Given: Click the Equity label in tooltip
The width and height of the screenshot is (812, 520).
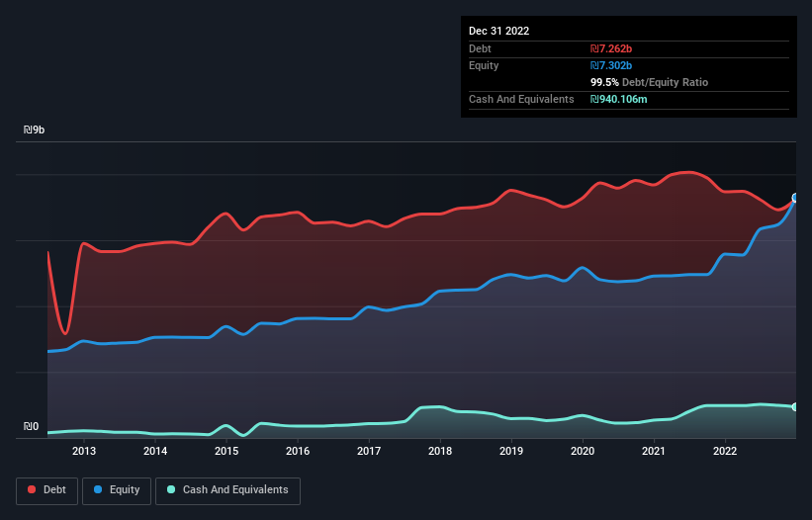Looking at the screenshot, I should point(484,65).
